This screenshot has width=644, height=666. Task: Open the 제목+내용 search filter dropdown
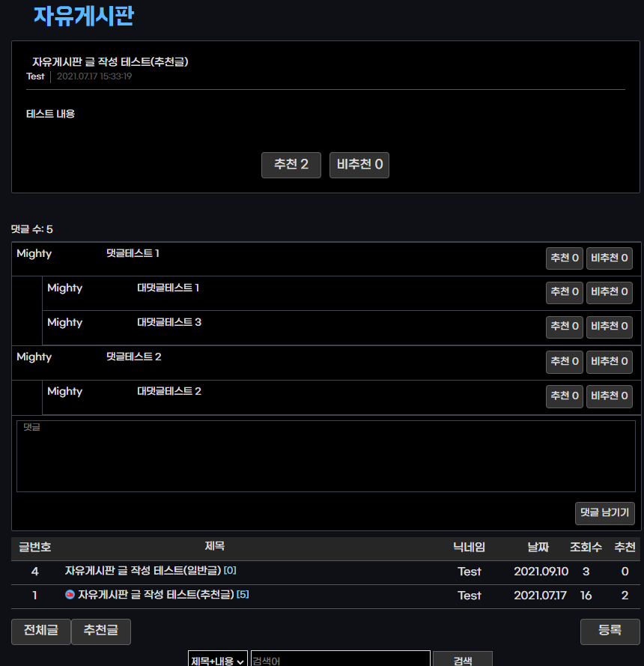tap(216, 659)
